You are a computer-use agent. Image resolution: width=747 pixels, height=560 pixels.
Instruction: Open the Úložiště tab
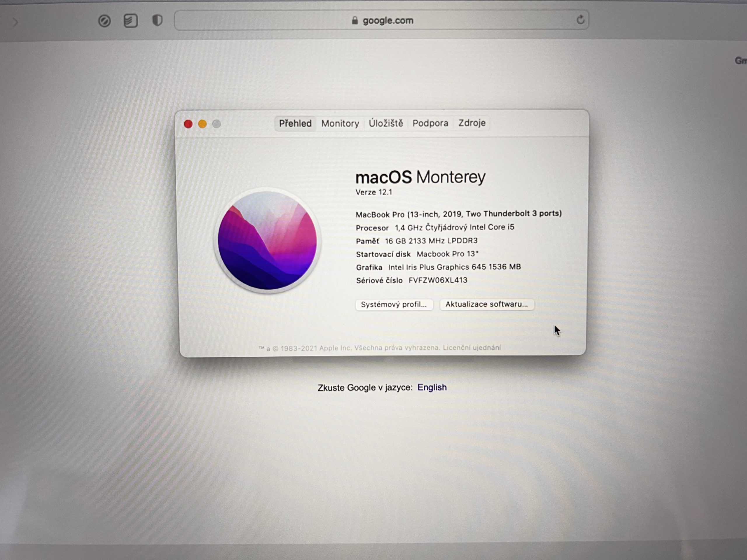[386, 123]
